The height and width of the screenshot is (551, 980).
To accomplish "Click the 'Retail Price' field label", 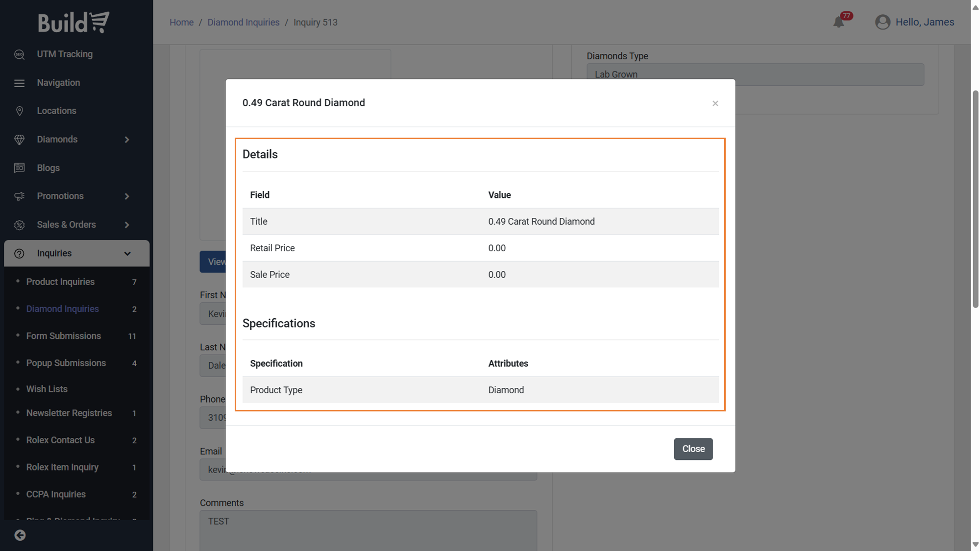I will pos(272,248).
